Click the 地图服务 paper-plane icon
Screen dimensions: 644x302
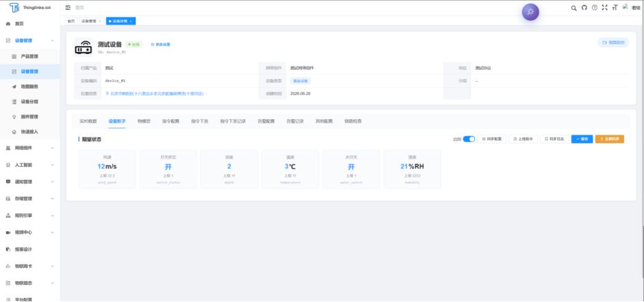point(14,87)
